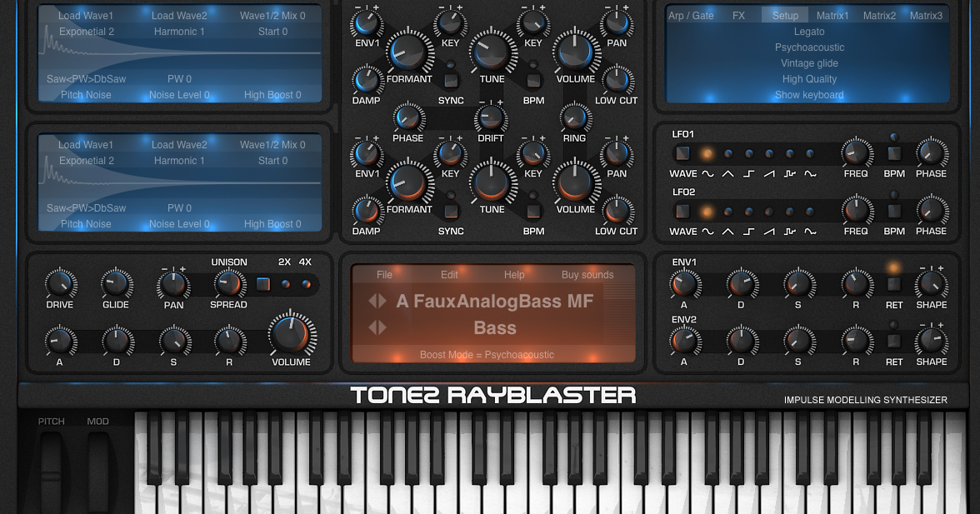Select the sample-and-hold wave icon for LFO1
This screenshot has height=514, width=980.
coord(790,173)
